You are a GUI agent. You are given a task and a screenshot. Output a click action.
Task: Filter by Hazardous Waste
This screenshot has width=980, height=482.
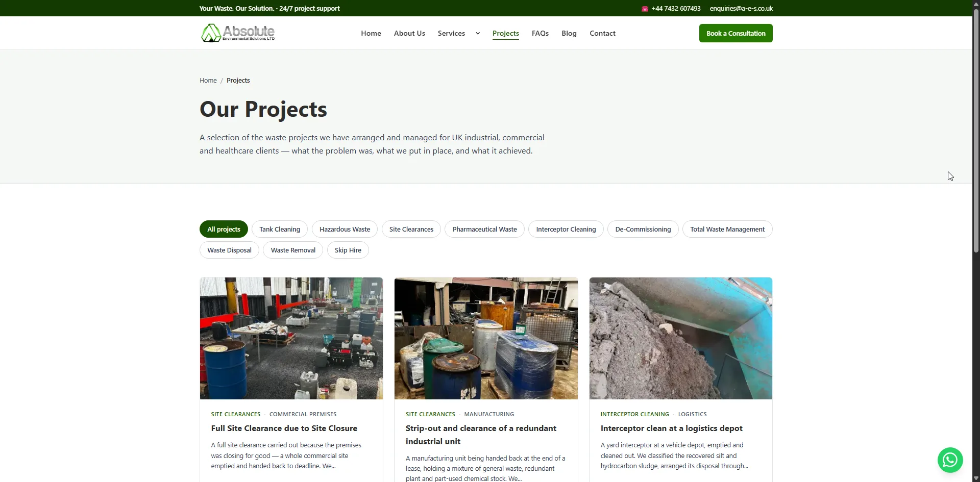(x=345, y=230)
